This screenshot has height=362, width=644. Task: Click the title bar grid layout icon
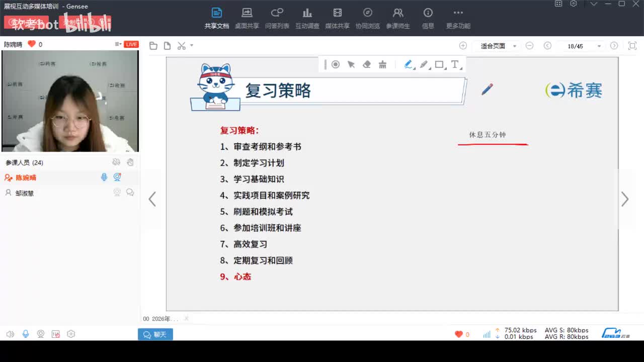tap(558, 4)
